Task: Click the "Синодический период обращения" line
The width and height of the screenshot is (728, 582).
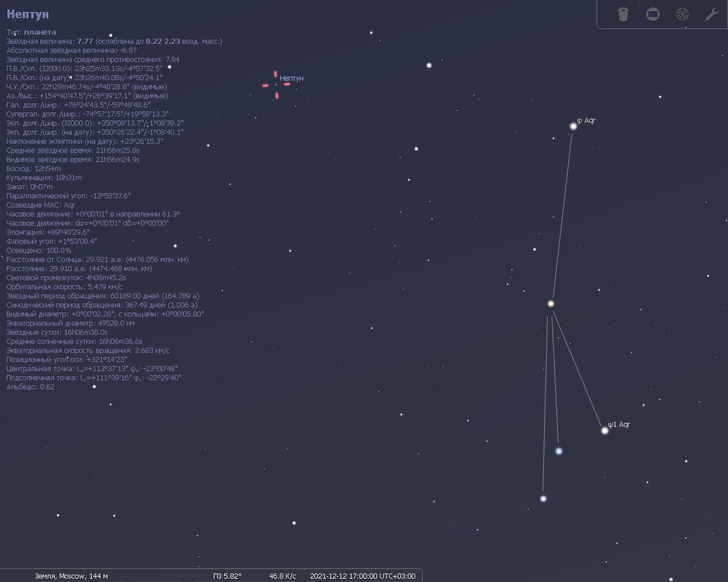Action: [x=102, y=305]
